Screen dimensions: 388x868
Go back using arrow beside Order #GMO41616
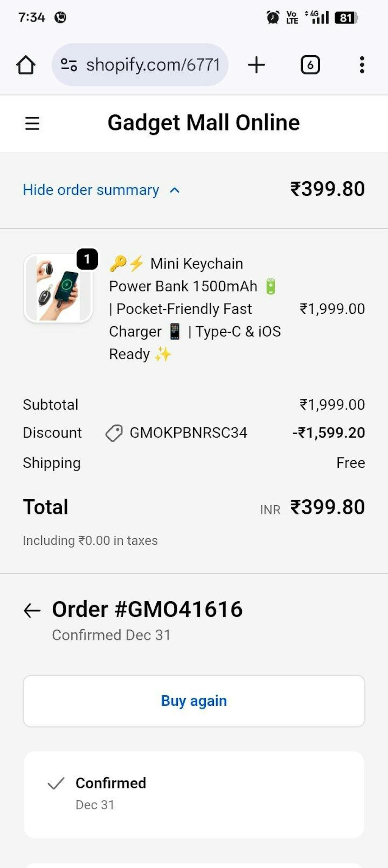(x=32, y=610)
